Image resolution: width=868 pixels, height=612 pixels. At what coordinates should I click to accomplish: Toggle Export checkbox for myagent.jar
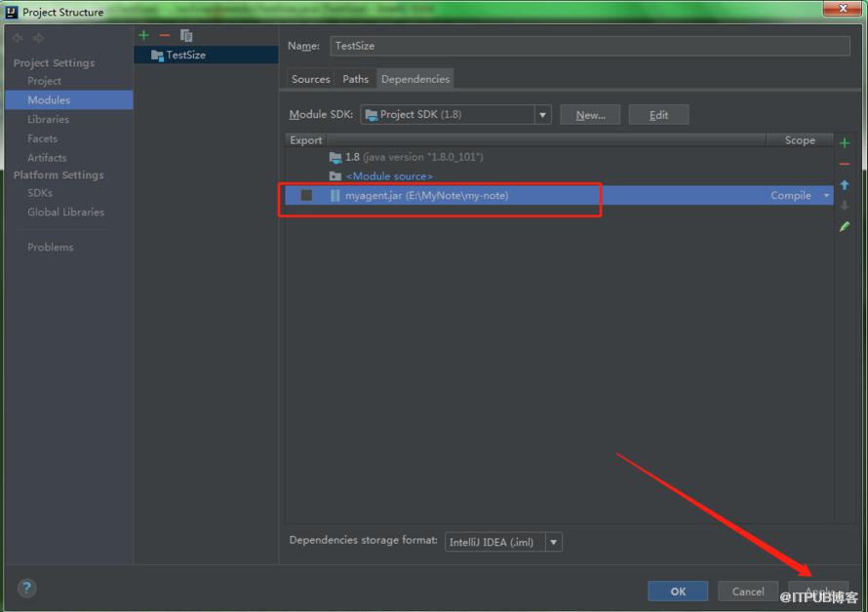[x=306, y=195]
